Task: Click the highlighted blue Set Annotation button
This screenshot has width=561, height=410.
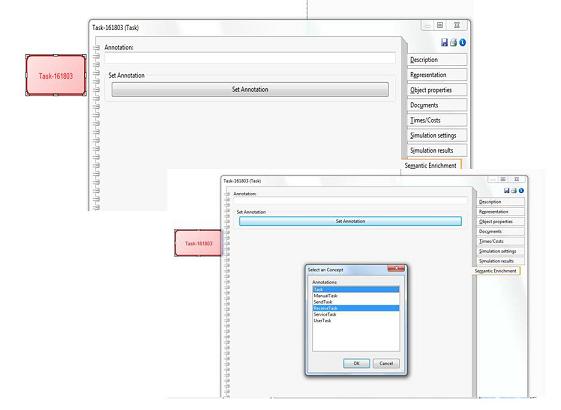Action: 350,221
